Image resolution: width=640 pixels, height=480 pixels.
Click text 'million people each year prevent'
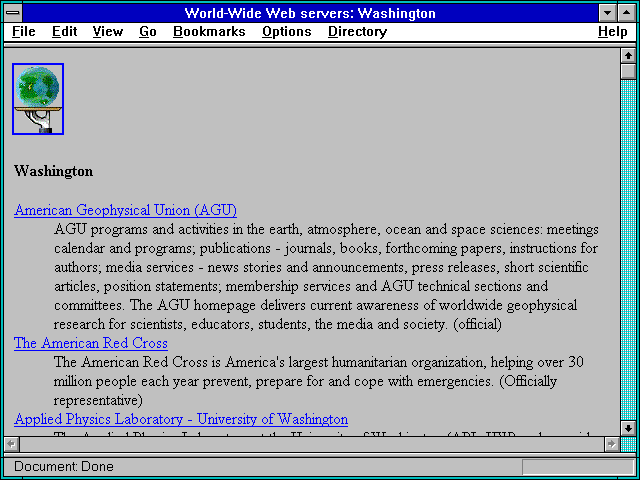[153, 382]
